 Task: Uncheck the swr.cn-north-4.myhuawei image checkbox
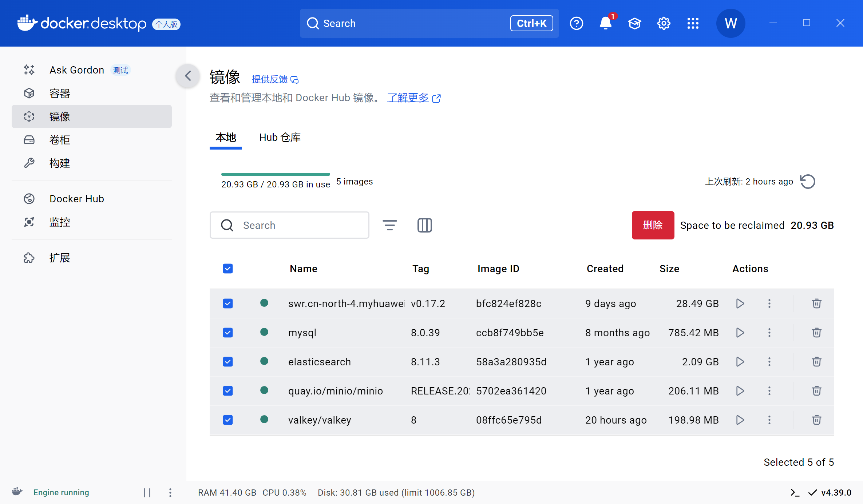pos(228,303)
